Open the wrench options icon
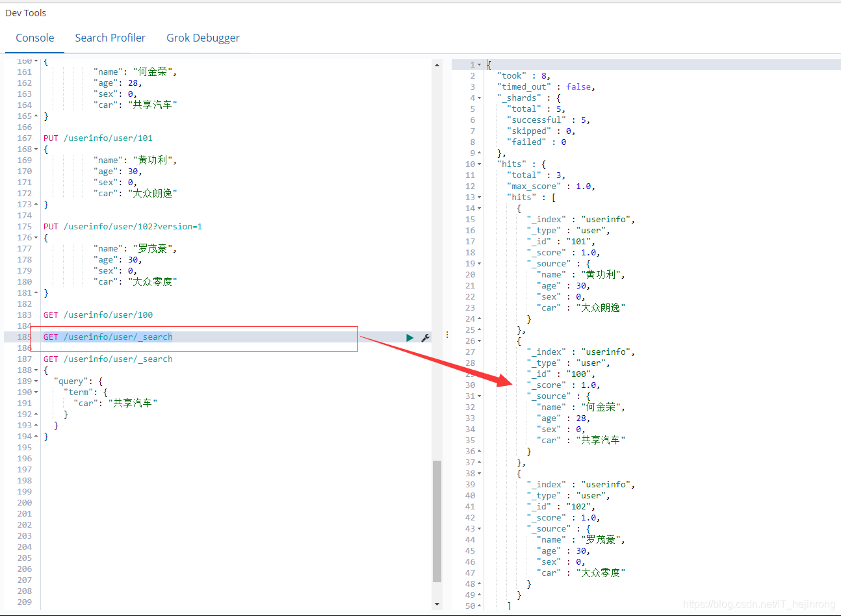This screenshot has height=616, width=841. (425, 337)
